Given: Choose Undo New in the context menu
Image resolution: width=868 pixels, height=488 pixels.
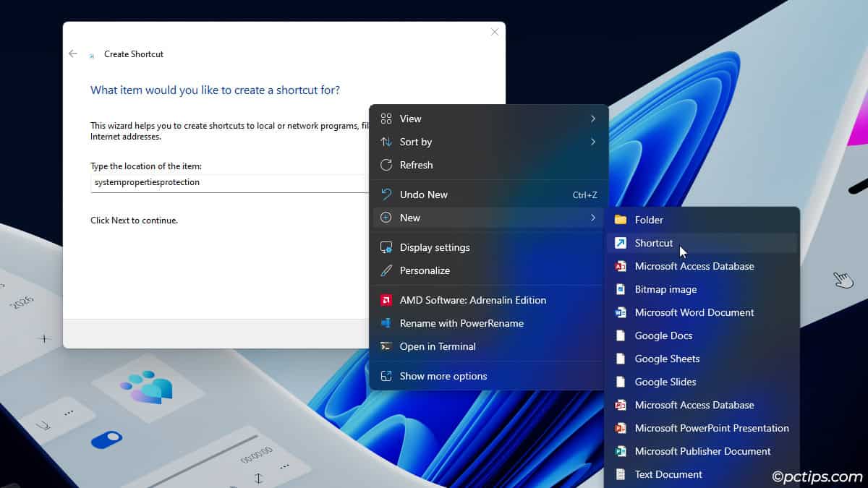Looking at the screenshot, I should (x=489, y=194).
